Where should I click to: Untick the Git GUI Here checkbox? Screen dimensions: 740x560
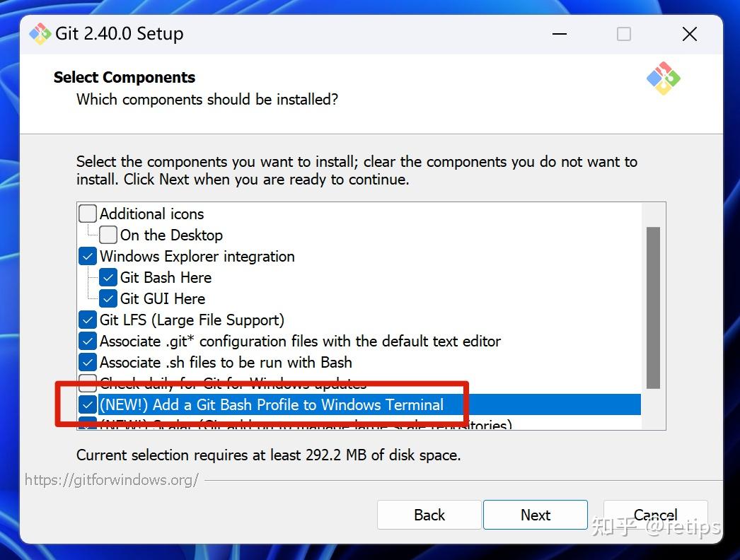[x=108, y=298]
